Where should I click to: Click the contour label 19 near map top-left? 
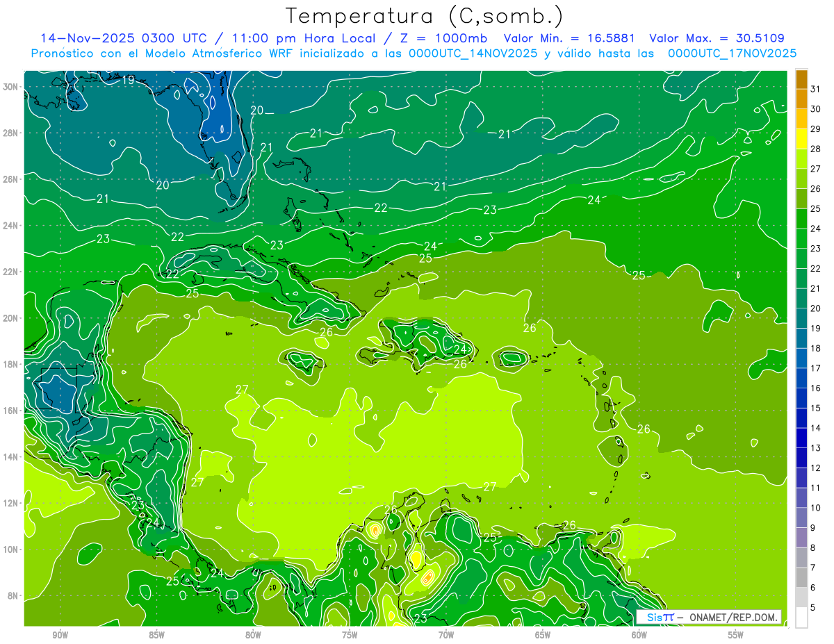click(x=128, y=81)
